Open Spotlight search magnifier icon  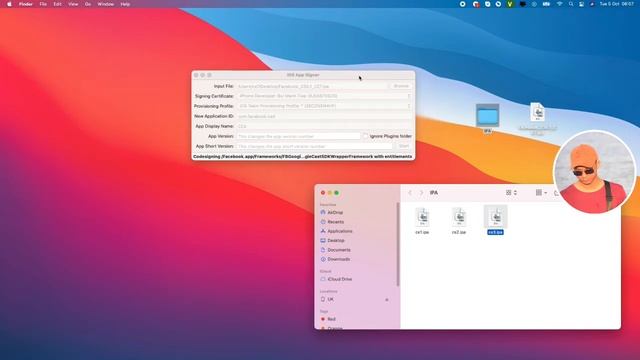coord(571,4)
